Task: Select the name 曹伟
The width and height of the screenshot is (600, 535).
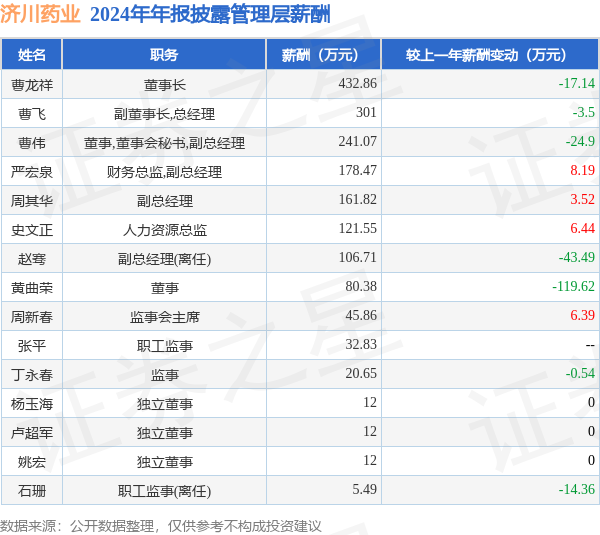Action: (32, 143)
